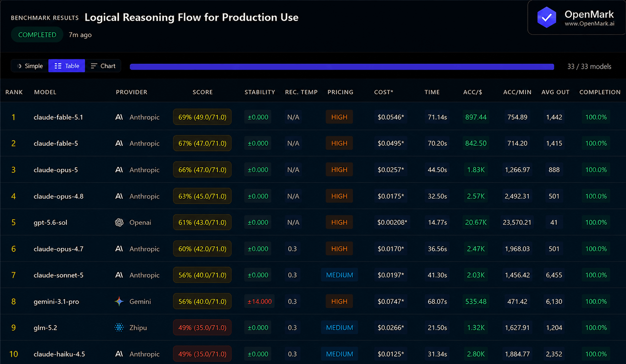The image size is (626, 364).
Task: Select the glm-5.2 model name
Action: (x=45, y=327)
